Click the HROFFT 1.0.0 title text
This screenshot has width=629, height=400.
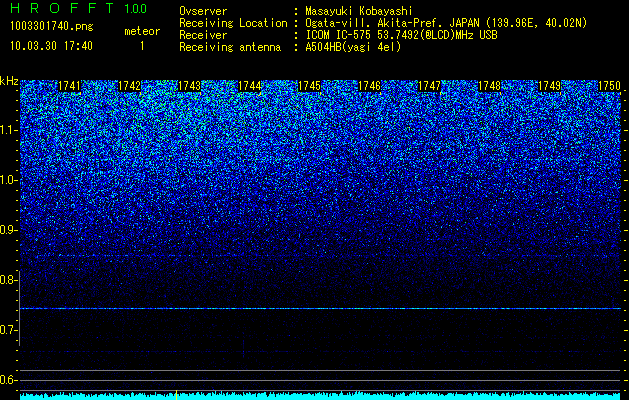coord(78,8)
